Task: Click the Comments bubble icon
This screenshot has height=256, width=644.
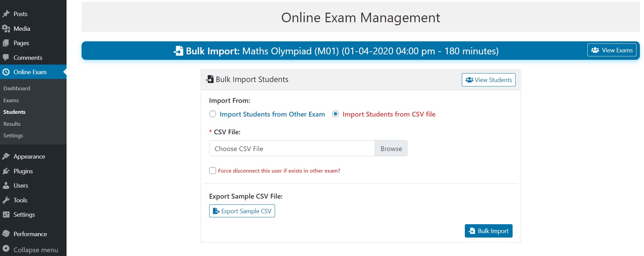Action: click(x=7, y=57)
